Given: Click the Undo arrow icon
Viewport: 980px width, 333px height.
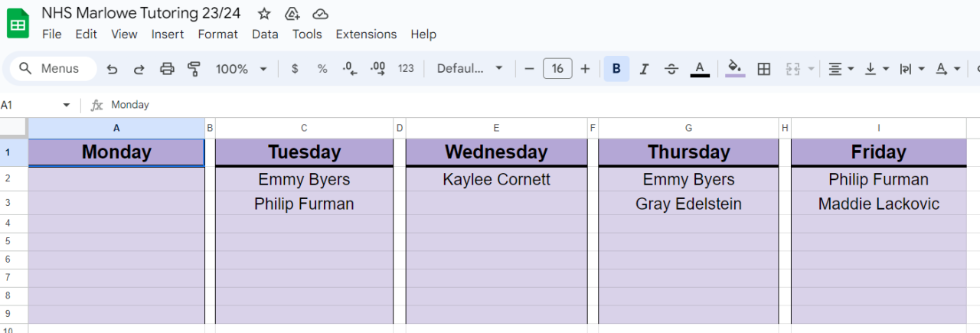Looking at the screenshot, I should coord(112,69).
